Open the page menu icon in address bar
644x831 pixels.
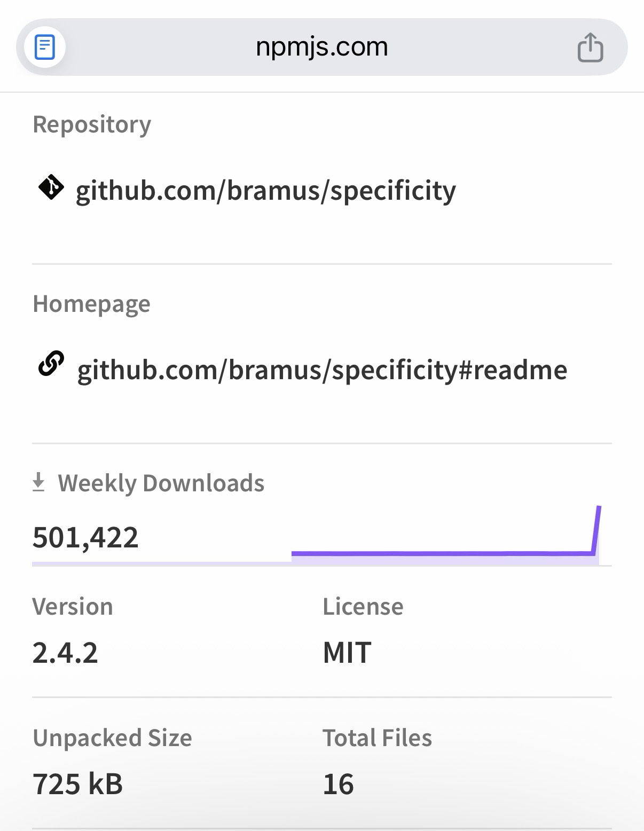(x=45, y=47)
